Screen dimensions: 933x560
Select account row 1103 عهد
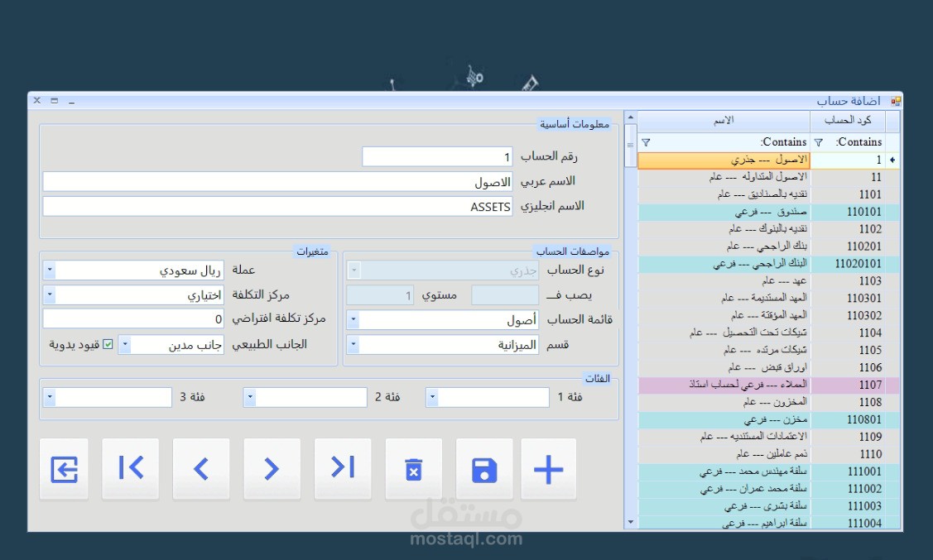point(767,280)
